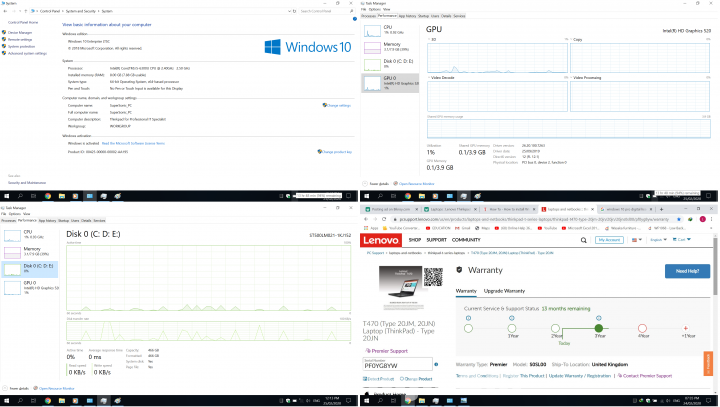The width and height of the screenshot is (720, 407).
Task: Open the English language dropdown
Action: (658, 239)
